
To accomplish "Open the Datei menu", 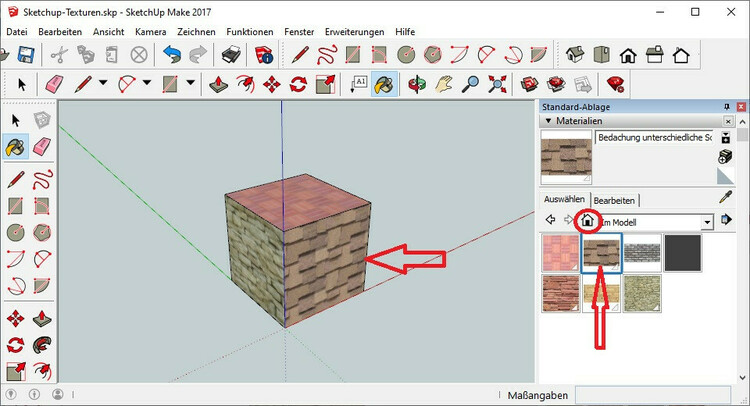I will point(17,32).
